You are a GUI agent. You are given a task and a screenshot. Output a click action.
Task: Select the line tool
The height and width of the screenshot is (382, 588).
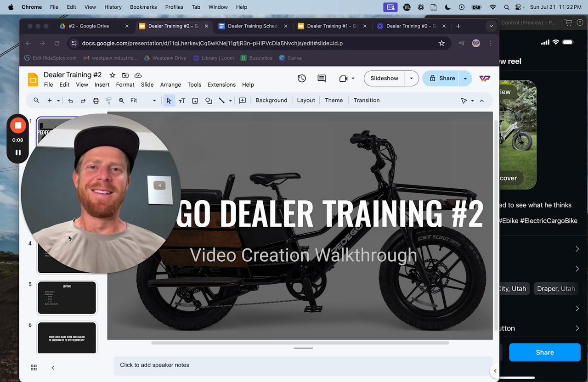point(221,101)
